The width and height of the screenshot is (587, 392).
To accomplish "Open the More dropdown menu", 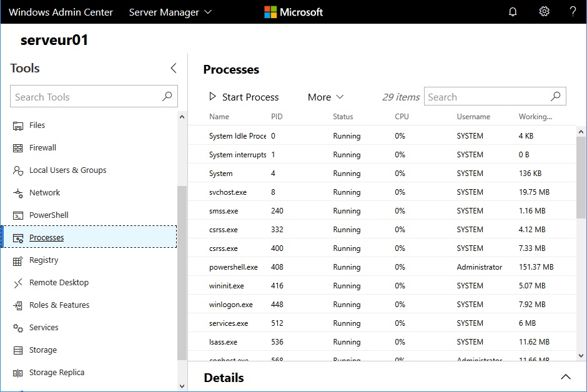I will (325, 97).
